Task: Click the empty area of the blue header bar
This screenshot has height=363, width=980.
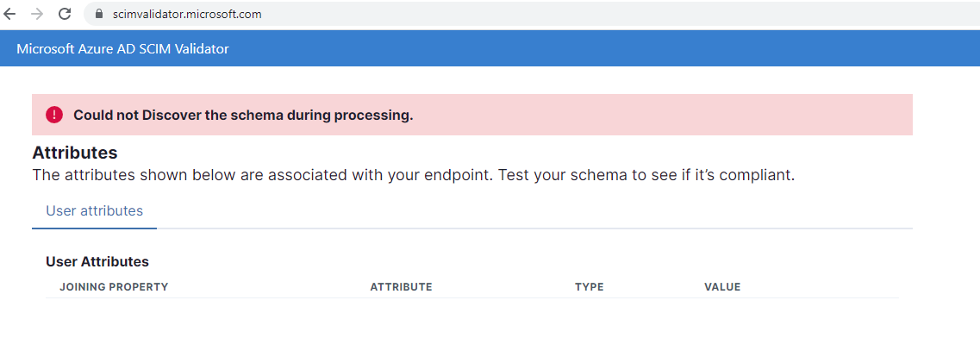Action: [x=600, y=49]
